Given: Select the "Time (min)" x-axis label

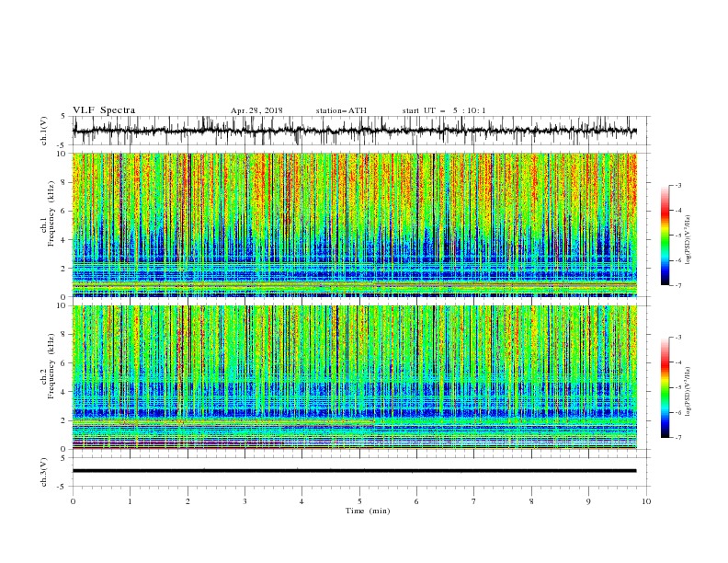Looking at the screenshot, I should 368,511.
